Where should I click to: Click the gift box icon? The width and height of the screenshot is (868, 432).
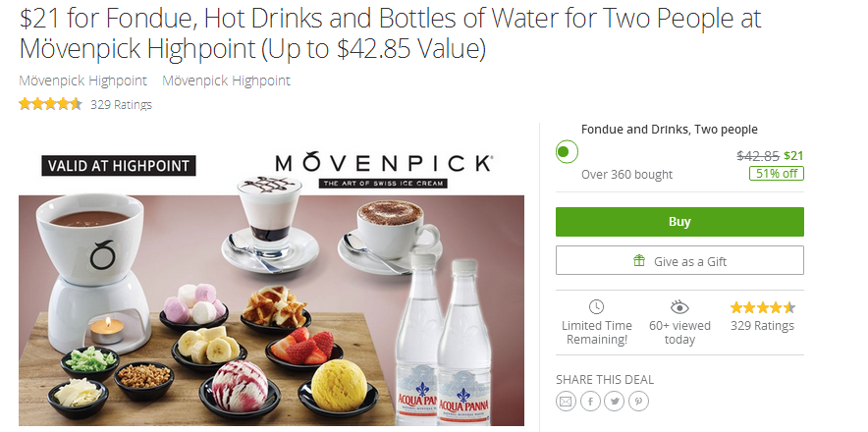pyautogui.click(x=639, y=260)
